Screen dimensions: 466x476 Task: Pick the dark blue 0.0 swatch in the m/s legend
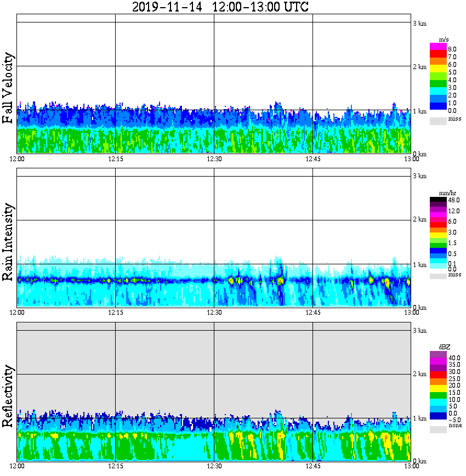[x=438, y=106]
